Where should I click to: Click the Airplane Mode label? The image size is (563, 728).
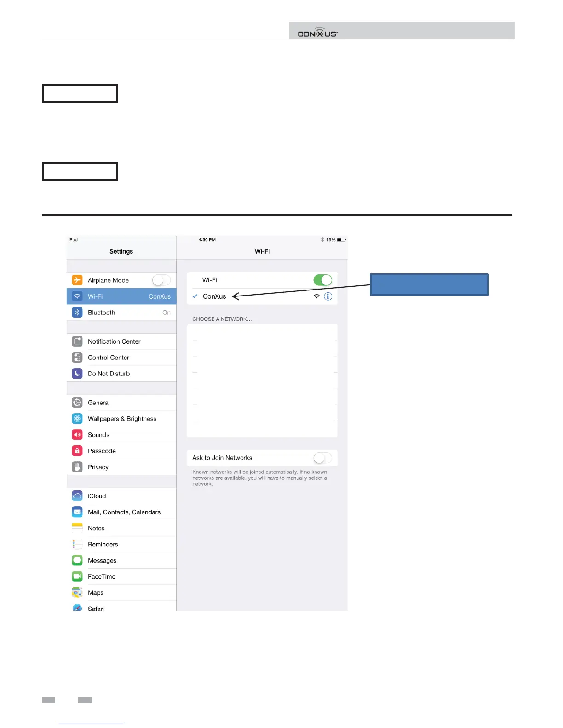[108, 280]
